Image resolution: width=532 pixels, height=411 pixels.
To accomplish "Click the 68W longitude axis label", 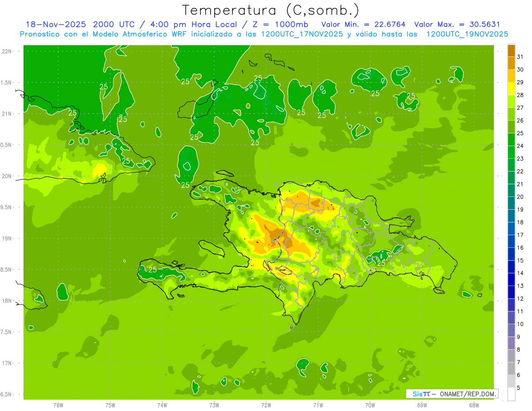I will tap(474, 405).
